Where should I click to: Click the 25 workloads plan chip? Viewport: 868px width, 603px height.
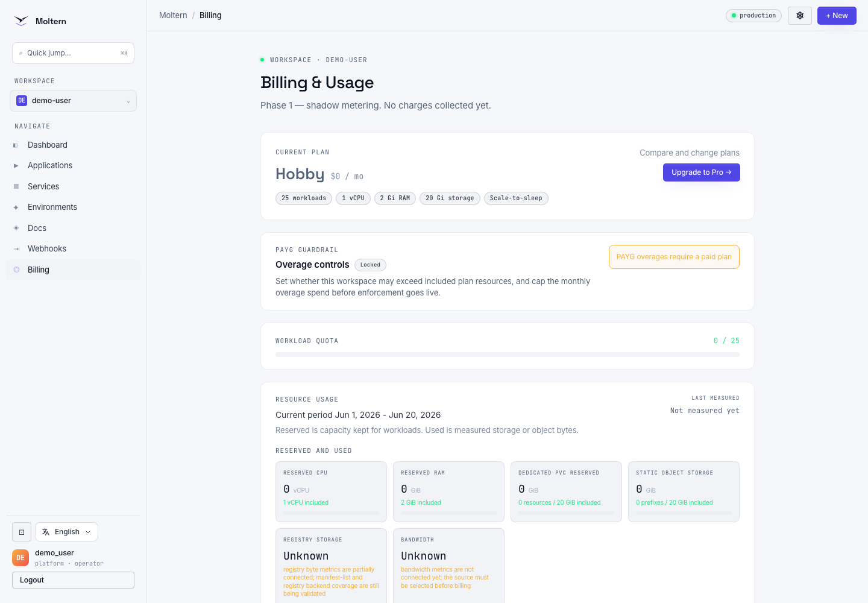click(x=304, y=198)
